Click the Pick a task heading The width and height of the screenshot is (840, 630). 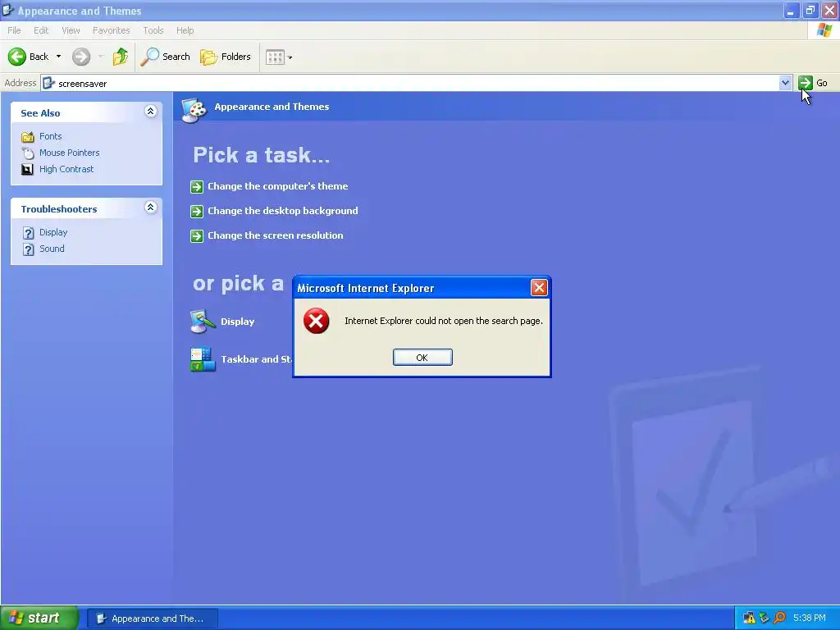click(x=261, y=155)
